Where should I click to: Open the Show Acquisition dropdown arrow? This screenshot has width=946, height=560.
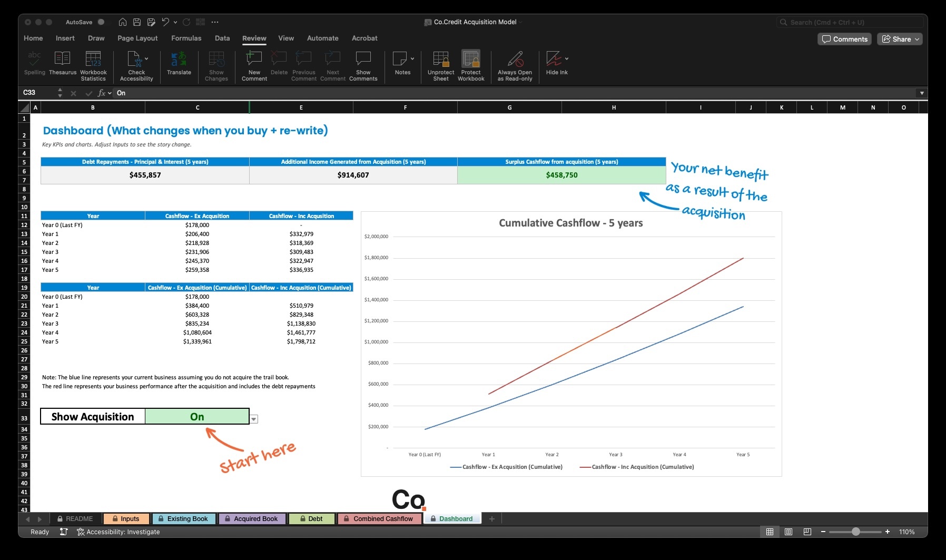click(254, 419)
